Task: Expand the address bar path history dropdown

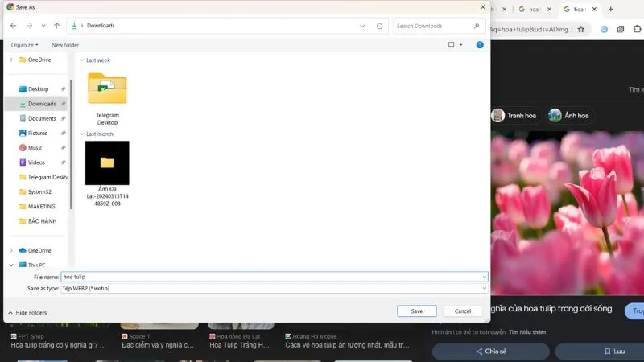Action: [365, 26]
